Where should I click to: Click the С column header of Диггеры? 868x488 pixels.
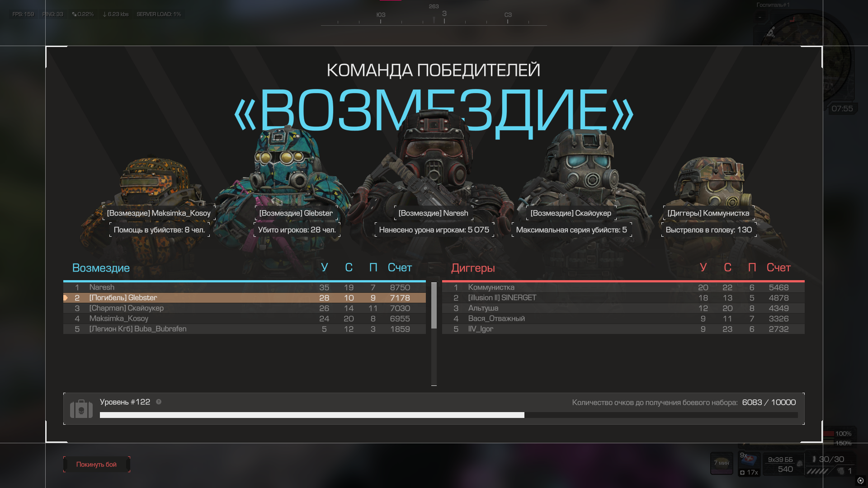coord(727,267)
